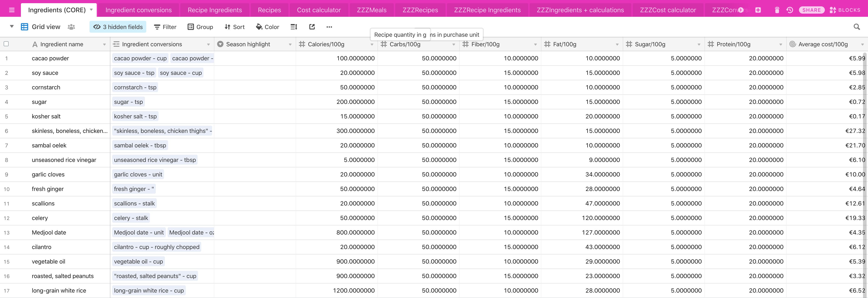Click the number icon by Fiber/100g
The image size is (868, 298).
pyautogui.click(x=466, y=44)
